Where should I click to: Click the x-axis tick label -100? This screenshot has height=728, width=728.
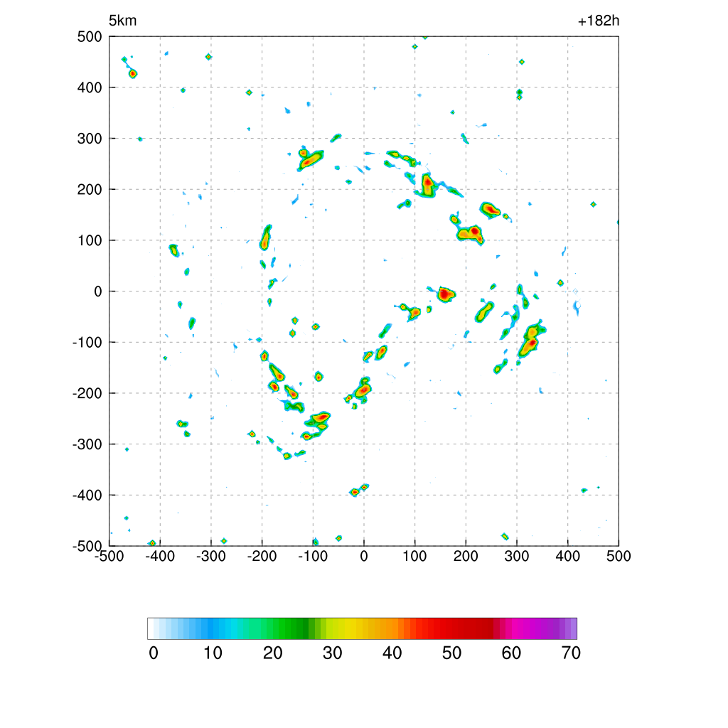[313, 556]
